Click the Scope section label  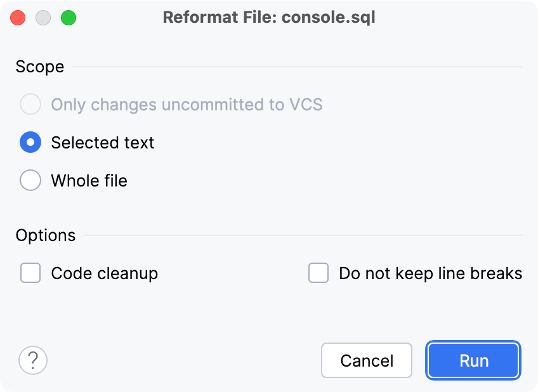coord(39,66)
